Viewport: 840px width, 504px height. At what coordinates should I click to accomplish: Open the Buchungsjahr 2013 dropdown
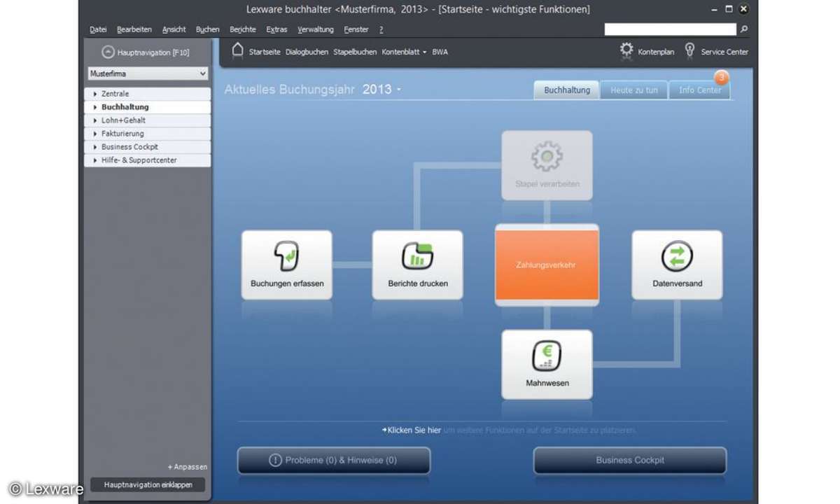(382, 90)
